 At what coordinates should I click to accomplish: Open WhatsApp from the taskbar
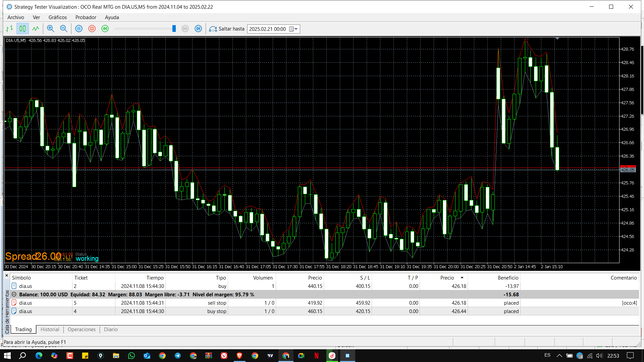click(x=131, y=356)
